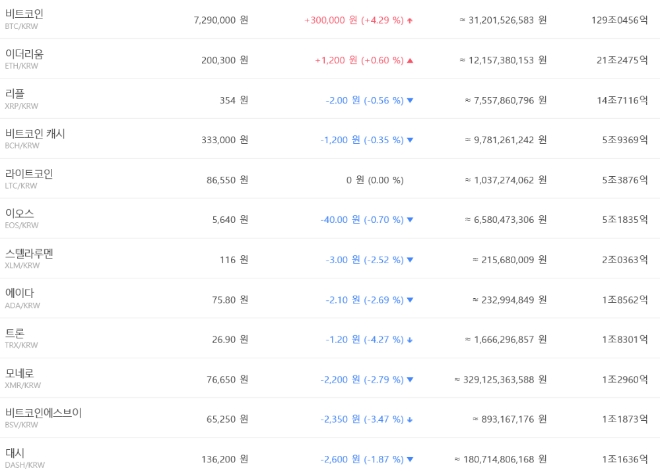The width and height of the screenshot is (660, 471).
Task: Select the 대시 DASH/KRW coin name
Action: tap(15, 453)
